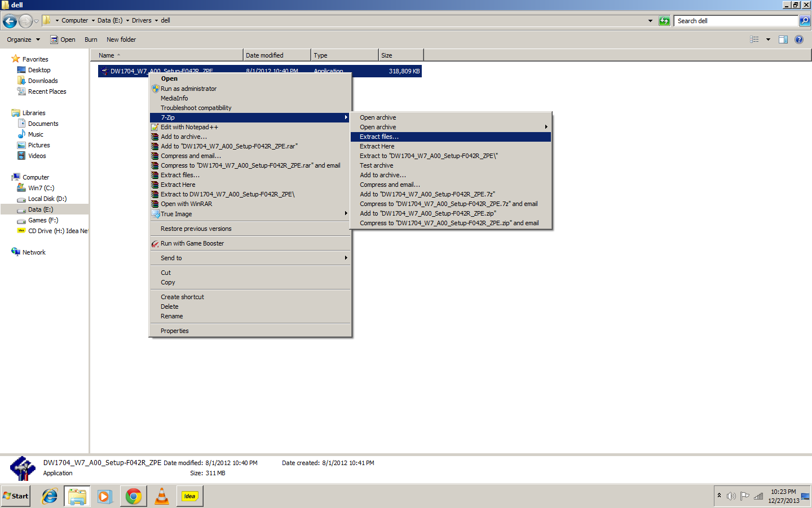Click the Start button
Viewport: 812px width, 508px height.
16,496
